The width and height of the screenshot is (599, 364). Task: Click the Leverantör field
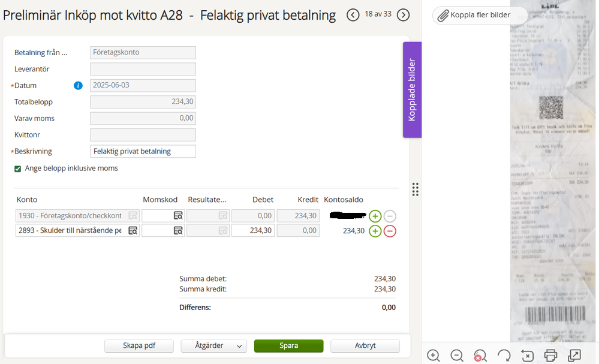143,69
